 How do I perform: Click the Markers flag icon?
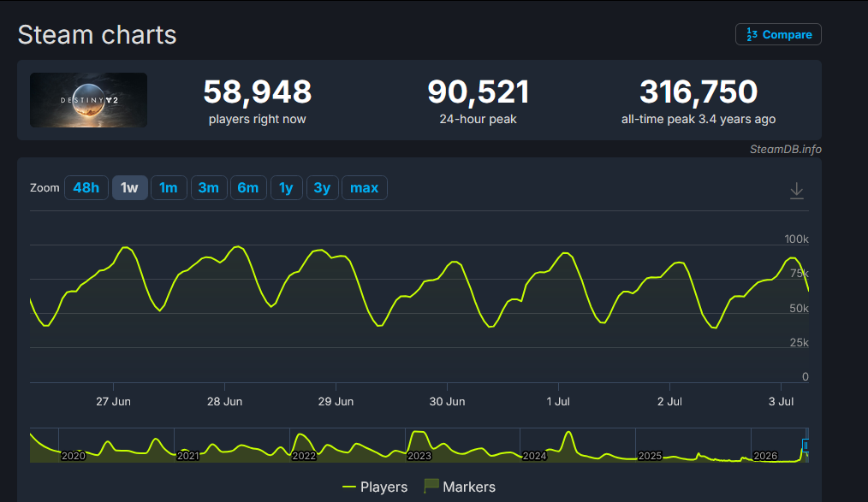[x=431, y=486]
